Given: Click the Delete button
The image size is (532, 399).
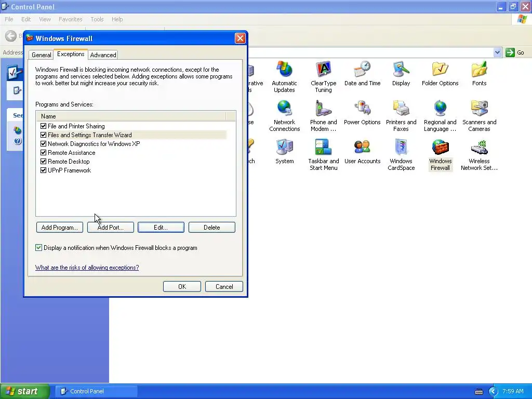Looking at the screenshot, I should (212, 228).
